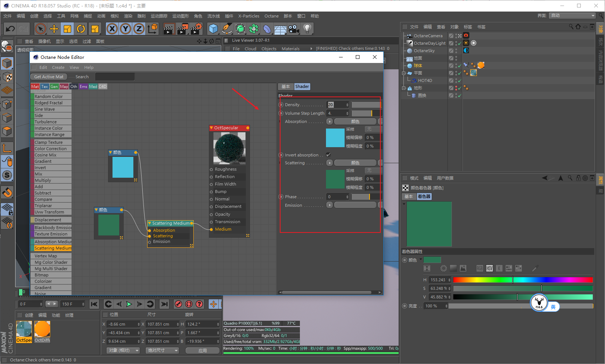Screen dimensions: 605x364
Task: Toggle the 亮度 radio button
Action: point(405,306)
